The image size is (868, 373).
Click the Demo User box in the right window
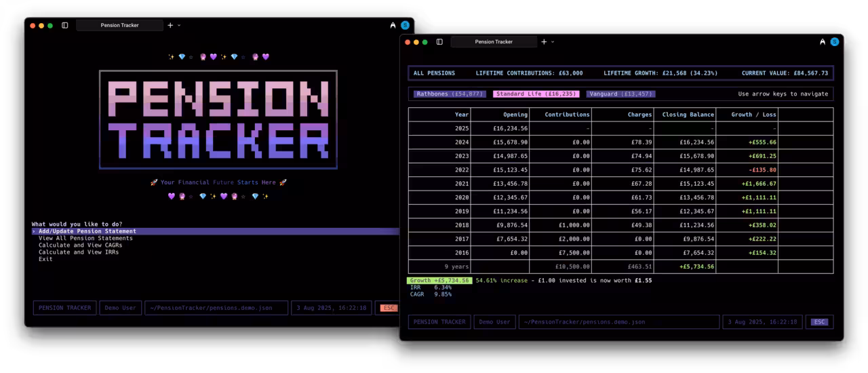point(494,322)
